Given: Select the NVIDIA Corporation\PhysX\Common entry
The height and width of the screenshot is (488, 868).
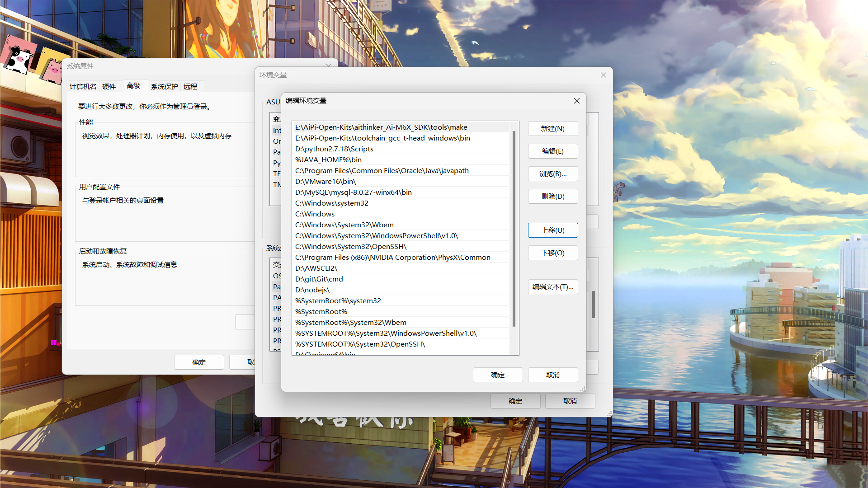Looking at the screenshot, I should coord(401,258).
